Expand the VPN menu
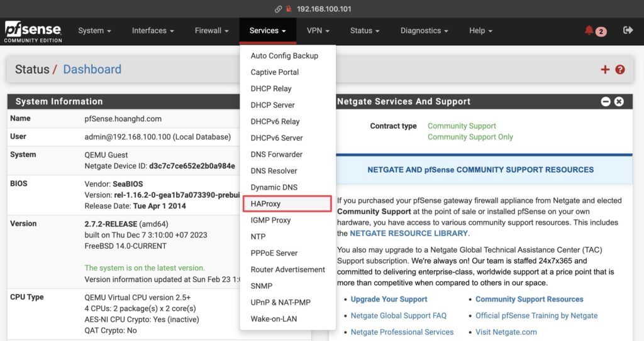This screenshot has width=644, height=341. (318, 30)
